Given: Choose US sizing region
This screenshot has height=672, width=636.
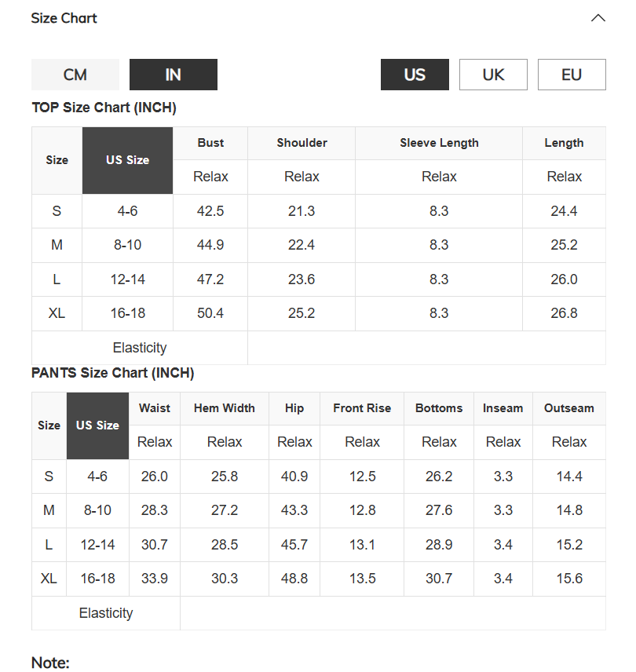Looking at the screenshot, I should (x=415, y=75).
